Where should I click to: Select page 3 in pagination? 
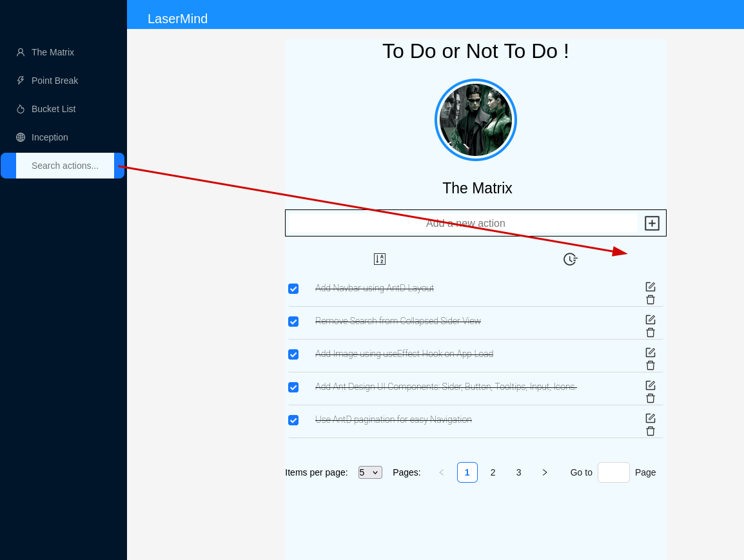pos(518,472)
